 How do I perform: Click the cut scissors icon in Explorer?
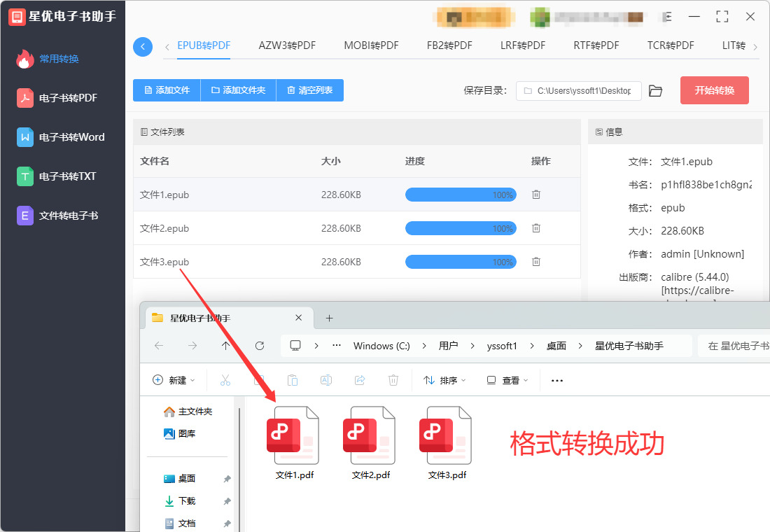point(225,380)
